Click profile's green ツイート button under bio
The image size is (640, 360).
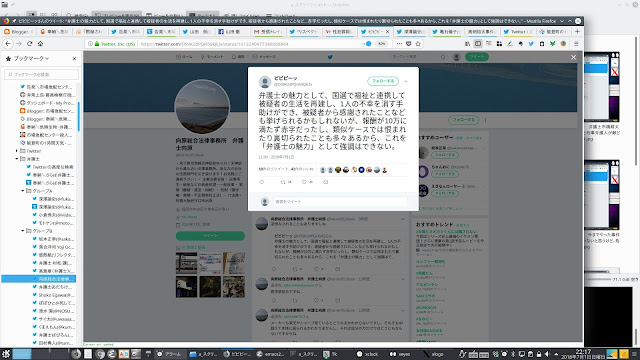(x=210, y=236)
